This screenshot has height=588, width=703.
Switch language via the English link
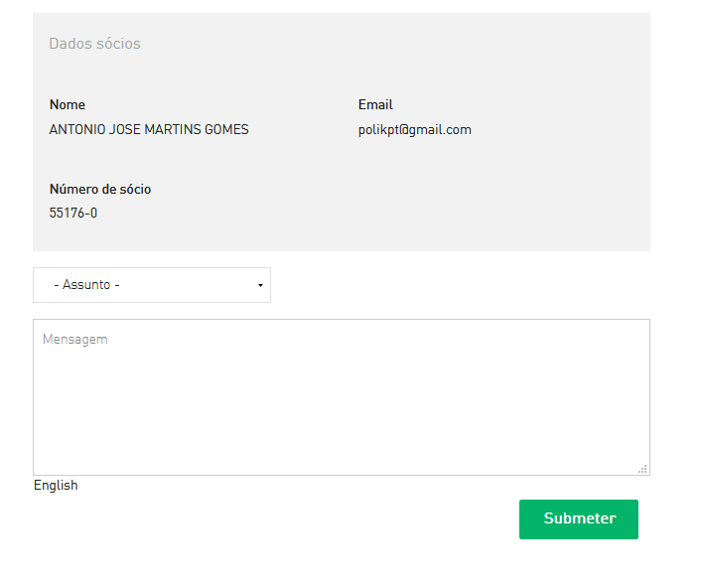[56, 486]
